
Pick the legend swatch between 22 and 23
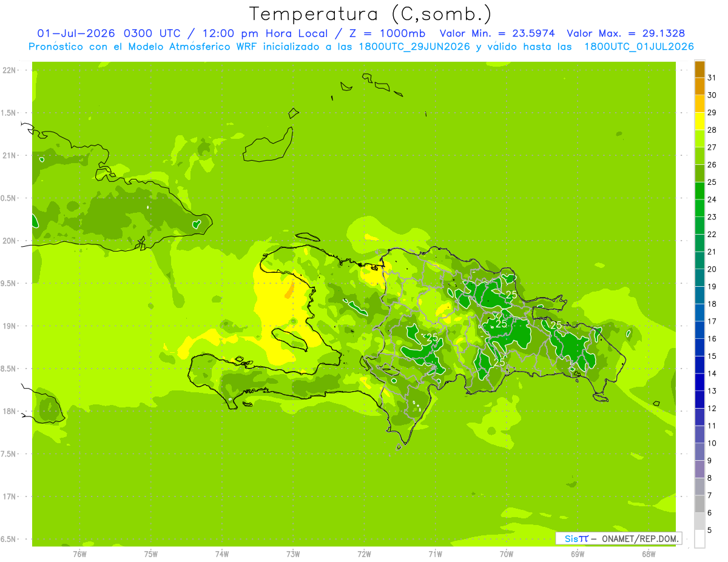pos(699,226)
